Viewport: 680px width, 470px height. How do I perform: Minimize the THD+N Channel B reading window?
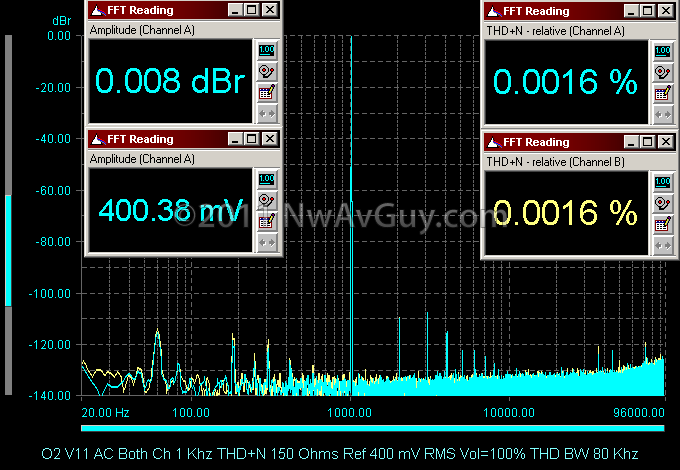pyautogui.click(x=631, y=142)
